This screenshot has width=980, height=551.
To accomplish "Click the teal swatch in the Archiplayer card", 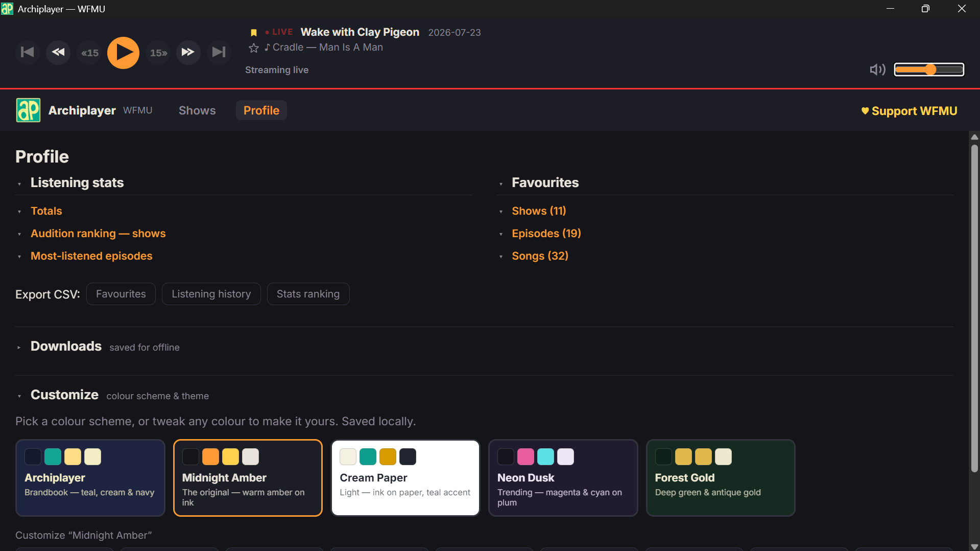I will coord(53,456).
